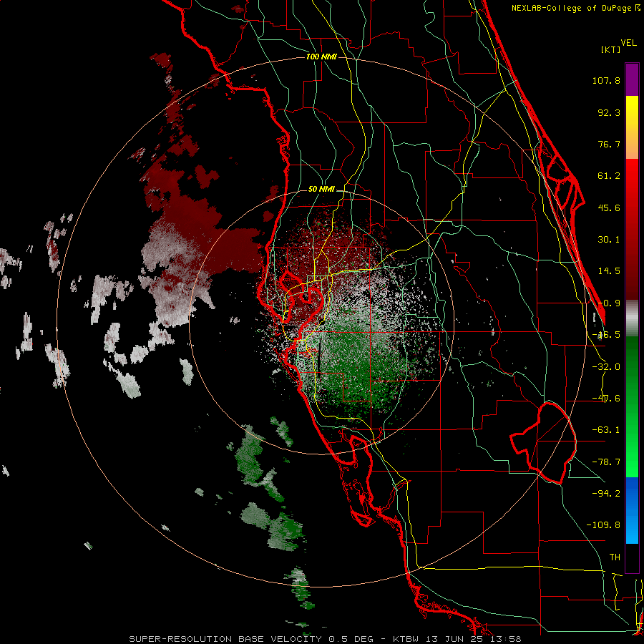This screenshot has height=644, width=644.
Task: Select the -32.0 velocity scale value
Action: (606, 367)
